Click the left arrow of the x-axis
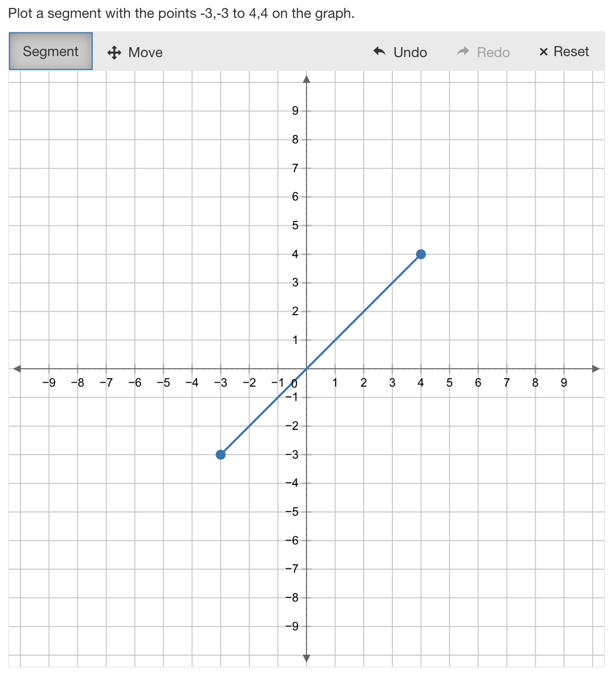Viewport: 616px width, 677px height. pyautogui.click(x=17, y=369)
